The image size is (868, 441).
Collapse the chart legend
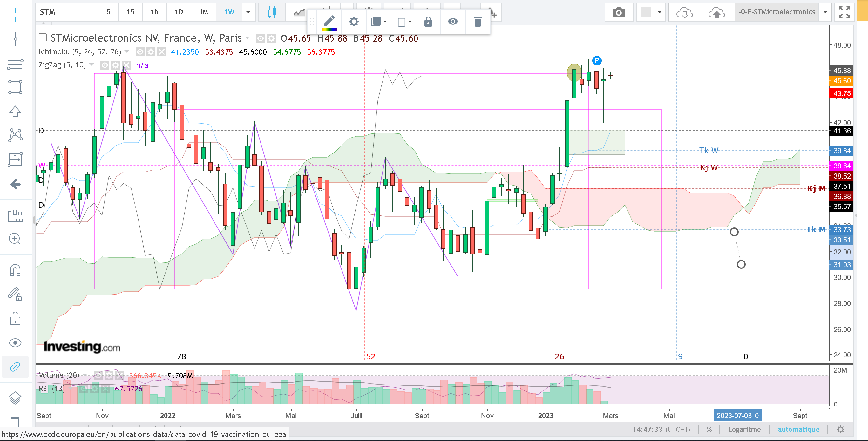pyautogui.click(x=43, y=37)
